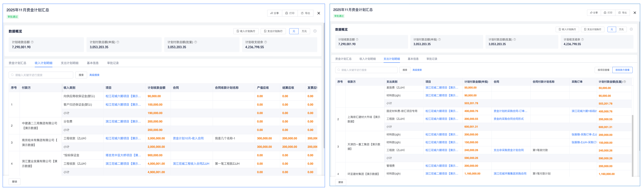
Task: Collapse the 数据概览 section in the right window
Action: point(631,29)
